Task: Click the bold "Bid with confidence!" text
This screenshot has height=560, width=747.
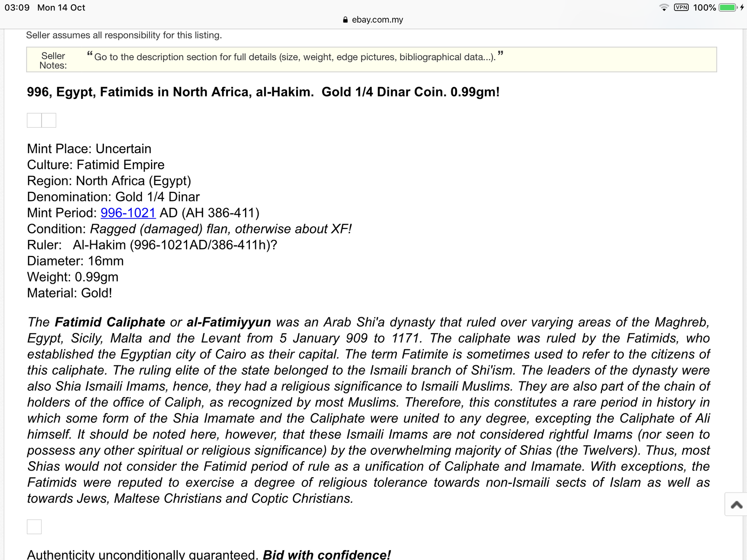Action: point(327,555)
